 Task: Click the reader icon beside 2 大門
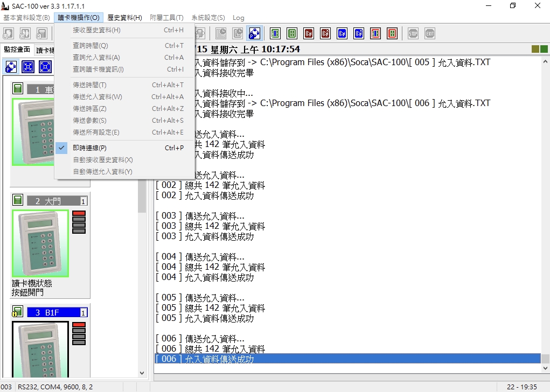(18, 200)
